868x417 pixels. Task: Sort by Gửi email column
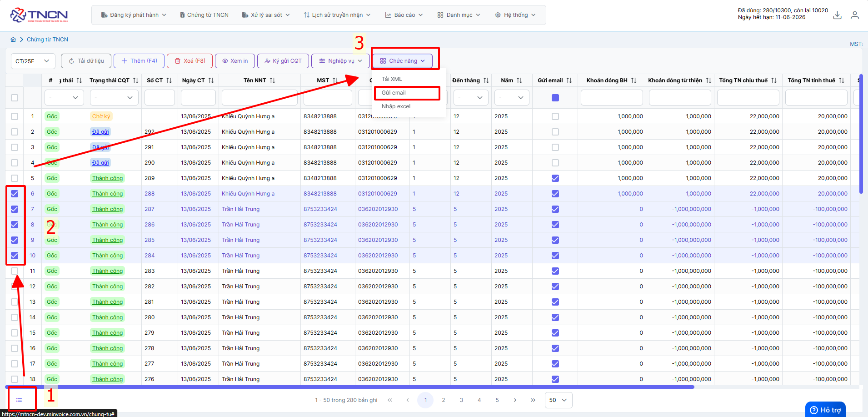tap(569, 80)
